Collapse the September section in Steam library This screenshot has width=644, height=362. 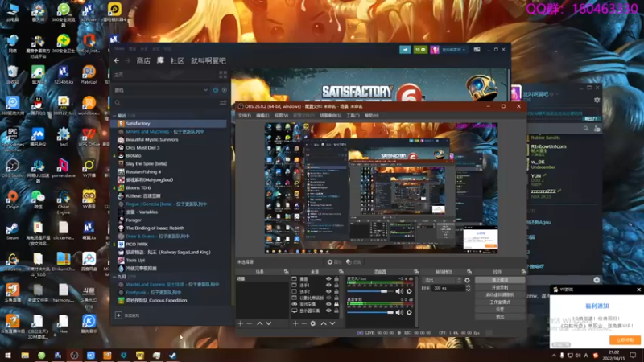[x=114, y=277]
